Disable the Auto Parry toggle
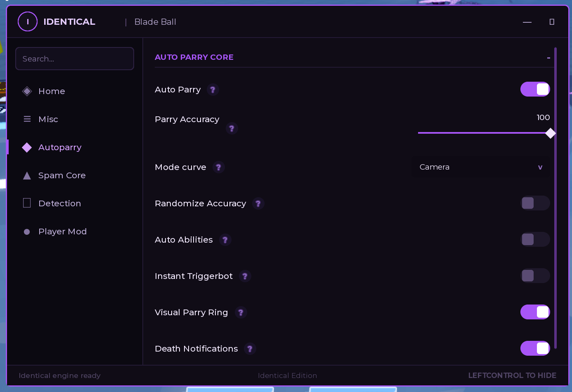This screenshot has width=572, height=392. (x=535, y=89)
